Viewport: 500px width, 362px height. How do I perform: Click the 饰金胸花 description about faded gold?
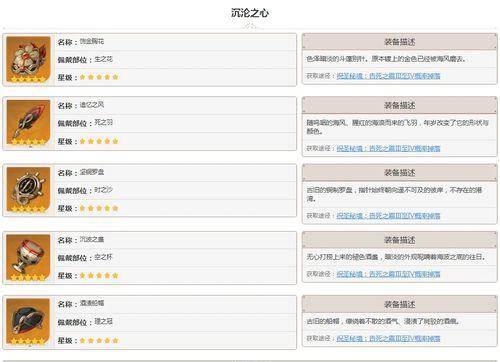coord(386,59)
